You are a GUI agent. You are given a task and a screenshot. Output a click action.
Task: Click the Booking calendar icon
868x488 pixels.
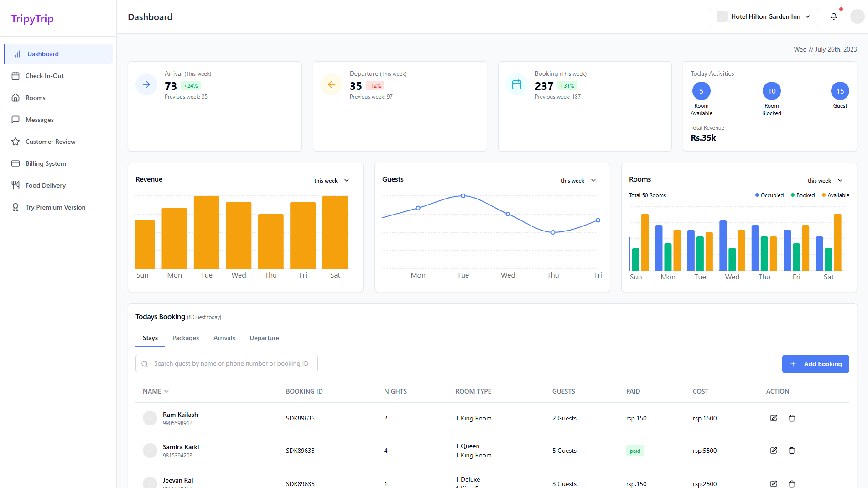click(516, 84)
